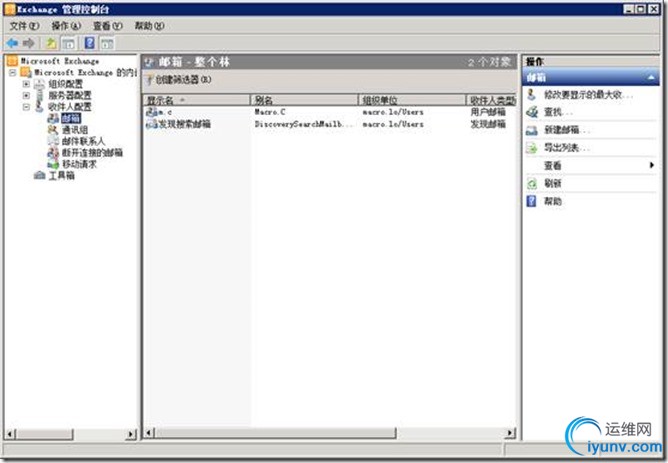Viewport: 668px width, 463px height.
Task: Click the 刷新 action icon
Action: click(x=532, y=184)
